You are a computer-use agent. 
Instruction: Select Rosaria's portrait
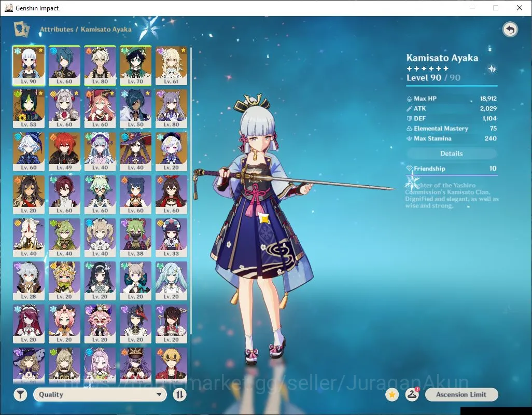pos(29,324)
